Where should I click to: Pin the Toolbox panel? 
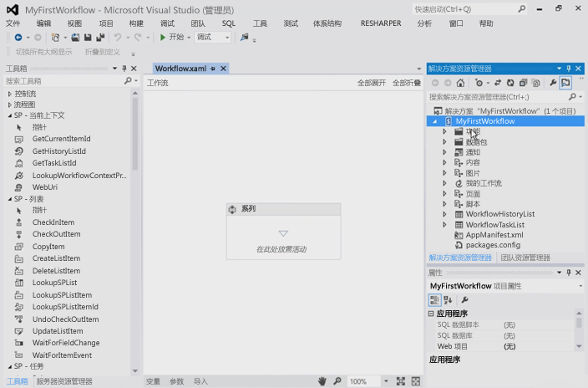click(x=124, y=69)
